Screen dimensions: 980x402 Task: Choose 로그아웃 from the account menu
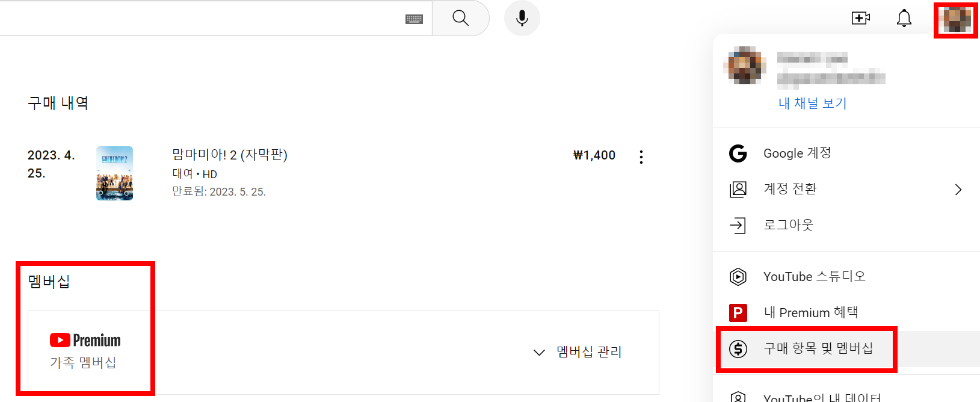point(788,225)
